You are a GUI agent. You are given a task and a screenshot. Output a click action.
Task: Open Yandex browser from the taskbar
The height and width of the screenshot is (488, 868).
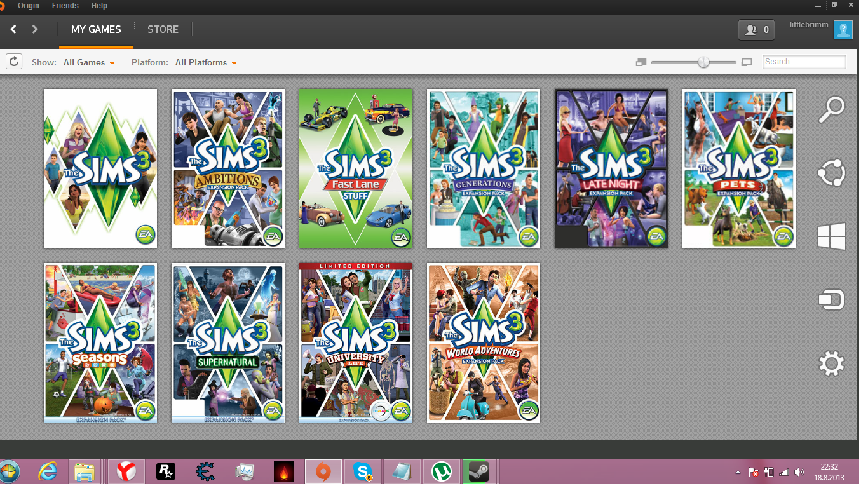tap(126, 472)
